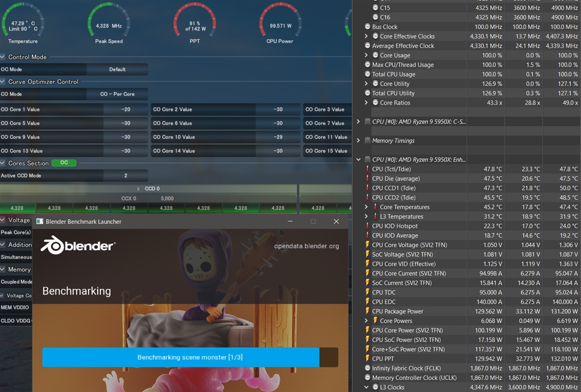Click the chip icon of CPU [#0] C-S... group
The width and height of the screenshot is (581, 392).
tap(367, 121)
